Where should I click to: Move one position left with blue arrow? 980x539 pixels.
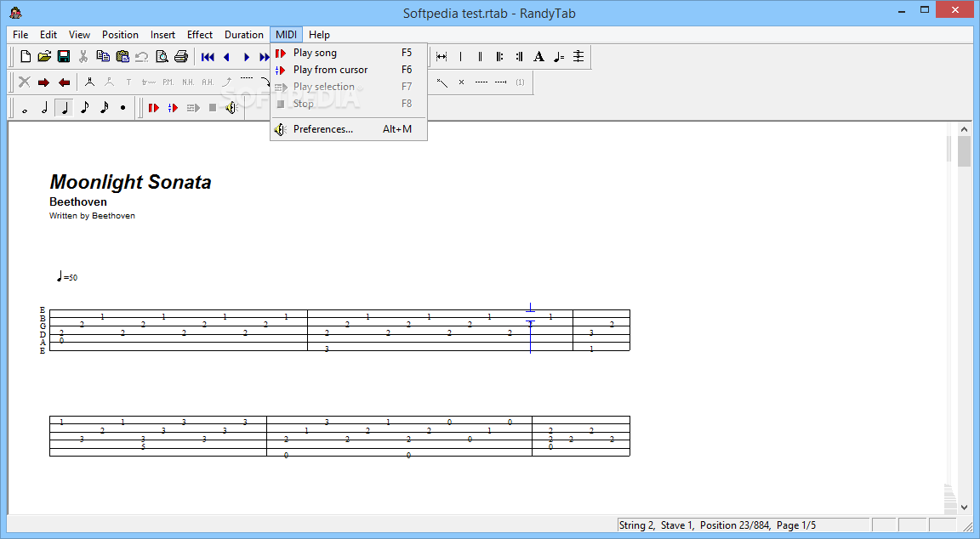point(227,58)
